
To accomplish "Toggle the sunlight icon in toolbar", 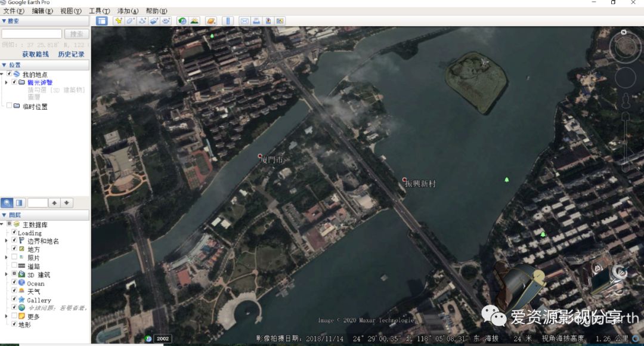I will click(x=194, y=21).
